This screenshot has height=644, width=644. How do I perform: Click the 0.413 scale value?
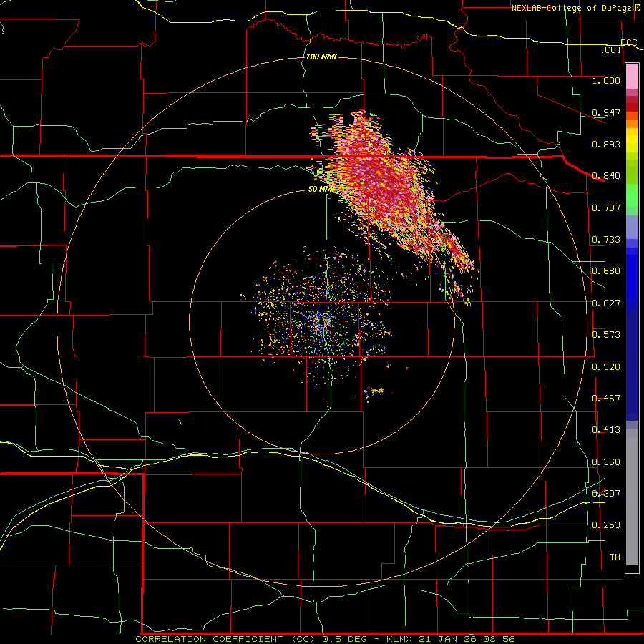coord(606,430)
